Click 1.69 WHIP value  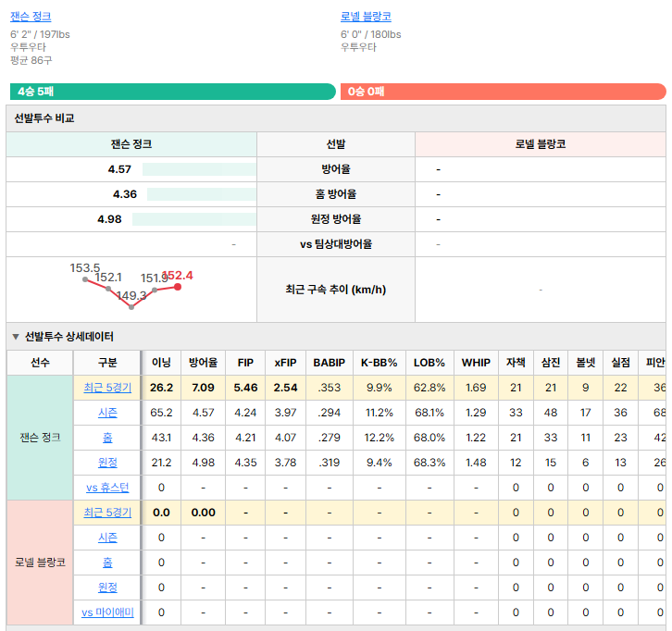click(x=476, y=388)
